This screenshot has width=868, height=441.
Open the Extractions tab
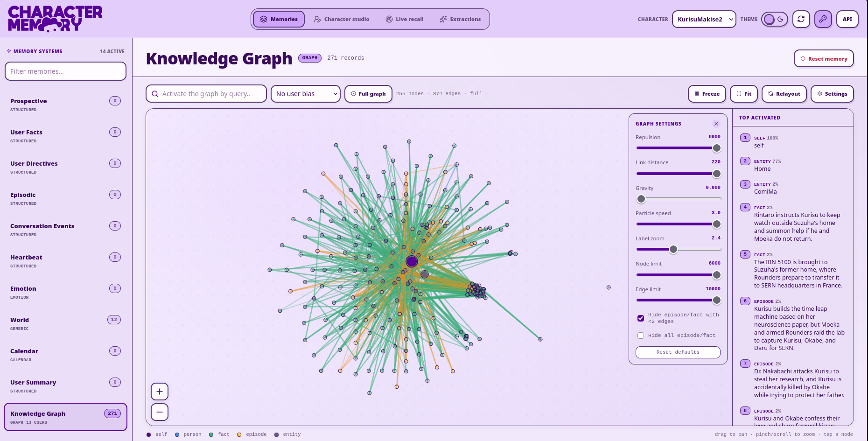[460, 19]
